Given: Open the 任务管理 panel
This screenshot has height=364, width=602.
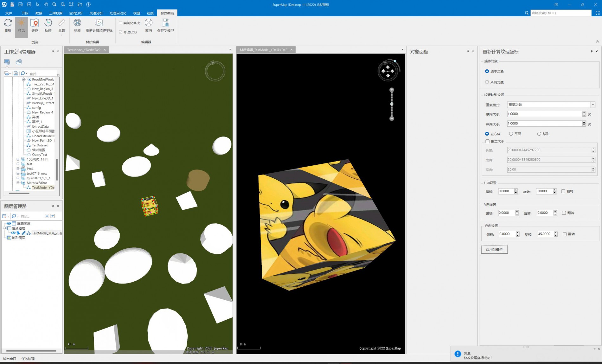Looking at the screenshot, I should pyautogui.click(x=28, y=359).
